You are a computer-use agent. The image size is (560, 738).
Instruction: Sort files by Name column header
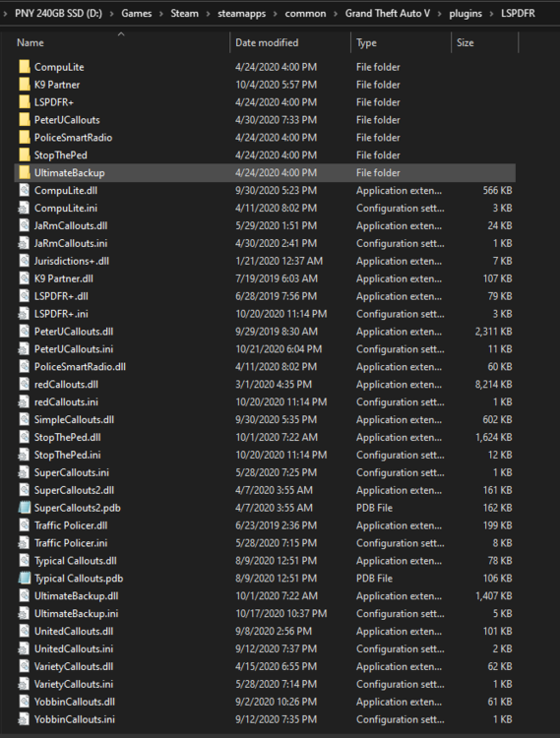[x=31, y=43]
